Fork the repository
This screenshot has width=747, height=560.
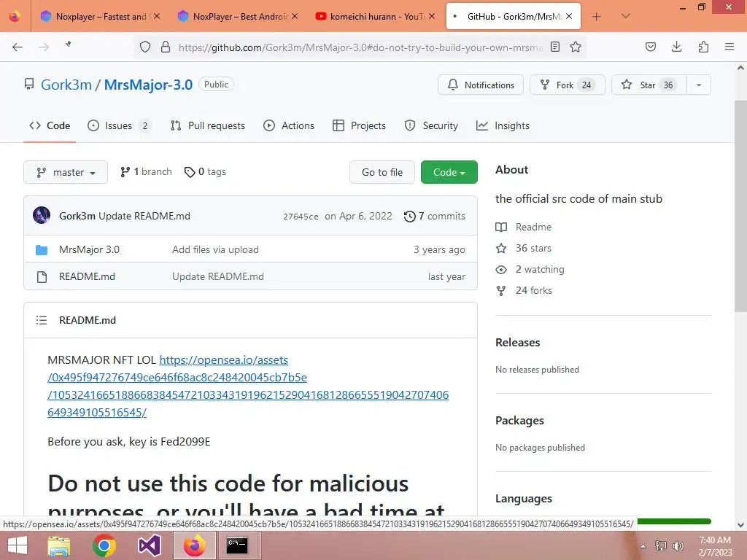coord(567,85)
